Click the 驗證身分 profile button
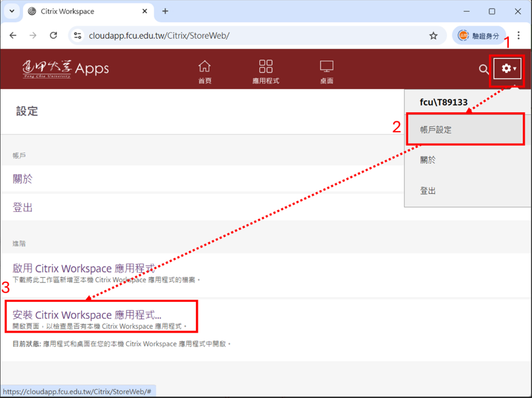 [479, 35]
